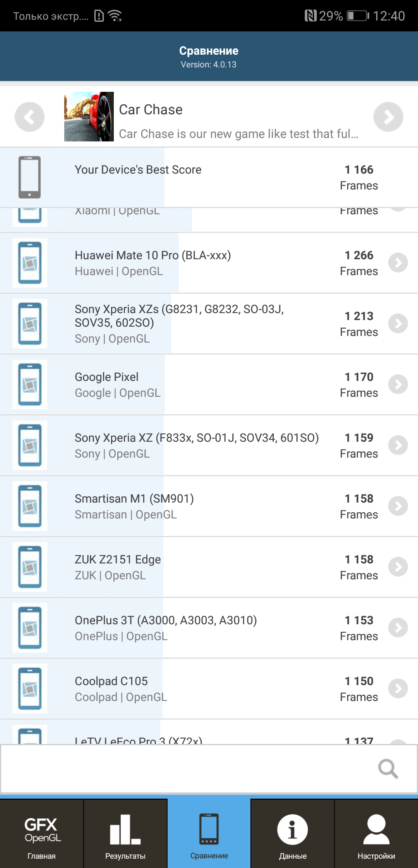Viewport: 418px width, 868px height.
Task: Select Sony Xperia XZs device name
Action: 179,316
